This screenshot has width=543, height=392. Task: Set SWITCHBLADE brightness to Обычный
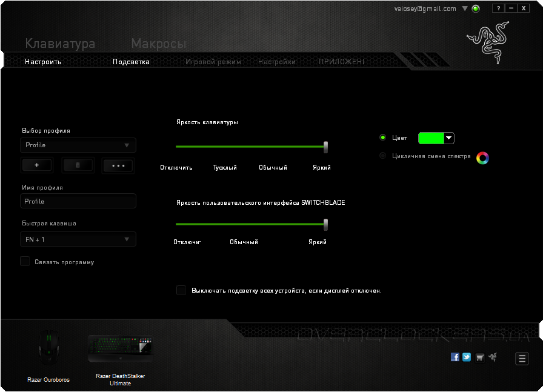244,242
